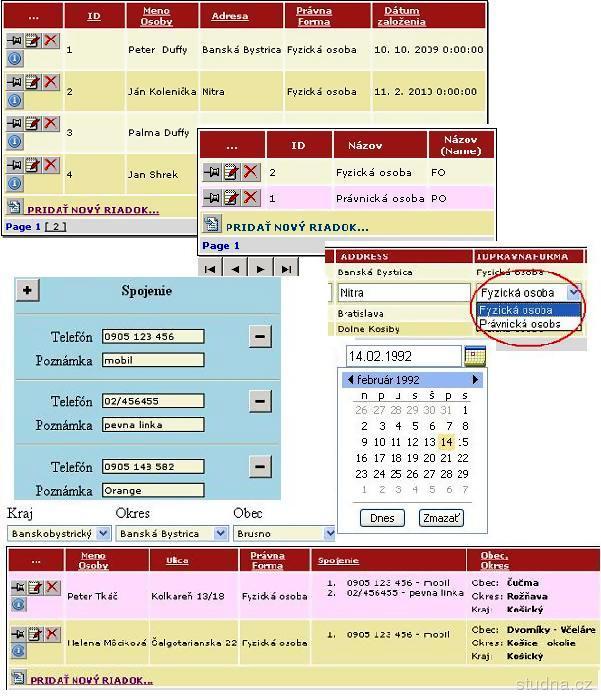
Task: Delete the Peter Duffy row with red X
Action: tap(51, 40)
